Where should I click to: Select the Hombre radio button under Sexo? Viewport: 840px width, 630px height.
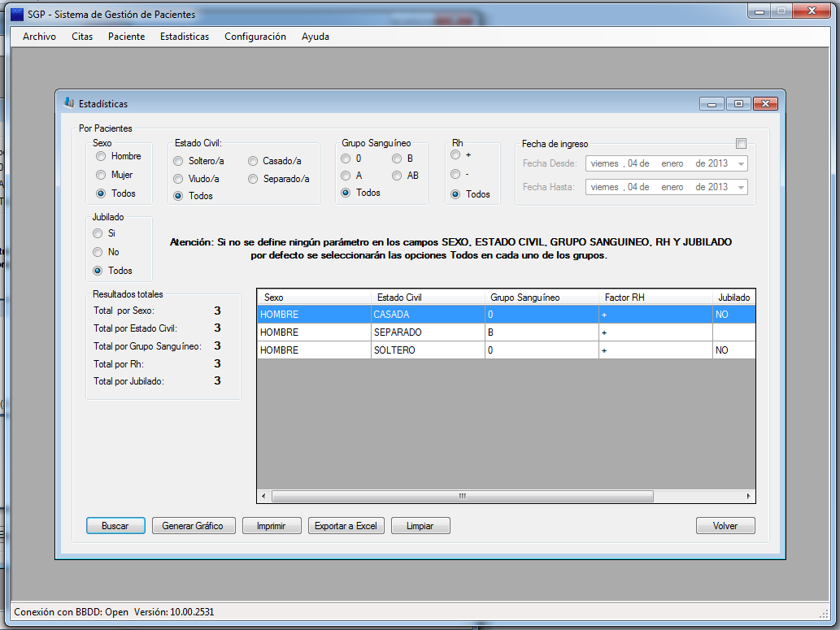[x=101, y=156]
